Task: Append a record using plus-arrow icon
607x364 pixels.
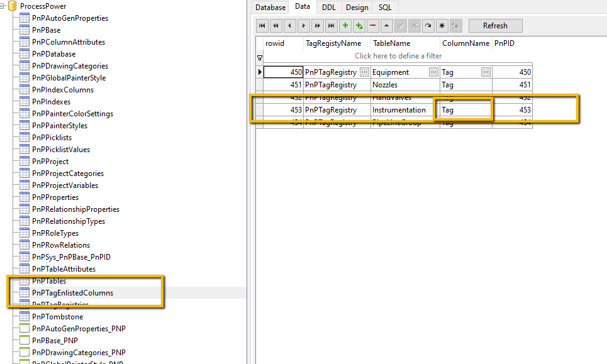Action: [359, 25]
